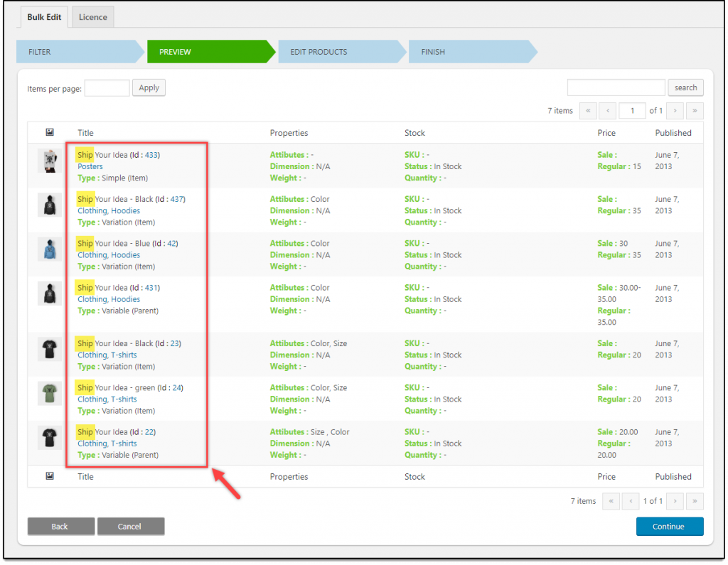Jump to last page with bottom double-arrow
This screenshot has width=728, height=565.
[695, 501]
